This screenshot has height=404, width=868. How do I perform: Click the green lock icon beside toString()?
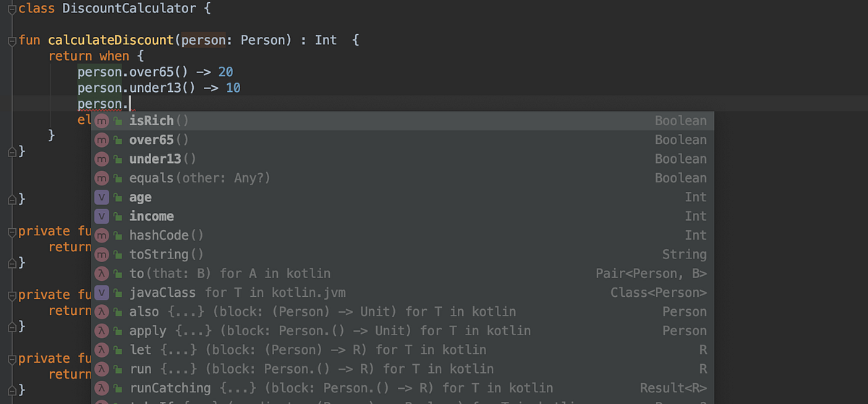(x=118, y=255)
